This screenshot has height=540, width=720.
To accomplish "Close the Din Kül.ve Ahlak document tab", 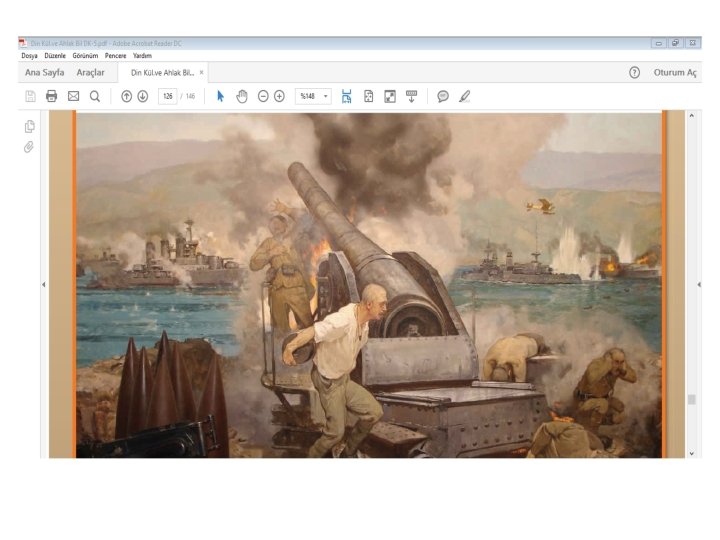I will 201,73.
